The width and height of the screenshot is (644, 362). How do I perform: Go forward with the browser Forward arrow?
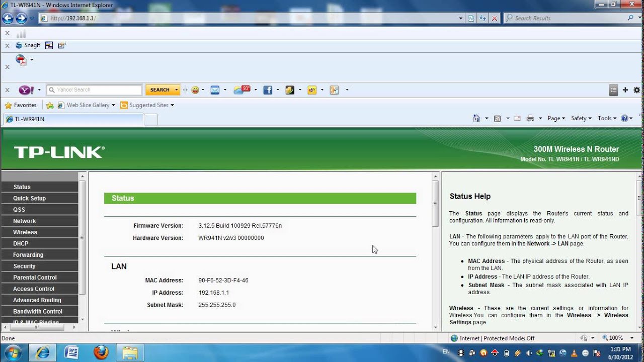[x=21, y=18]
